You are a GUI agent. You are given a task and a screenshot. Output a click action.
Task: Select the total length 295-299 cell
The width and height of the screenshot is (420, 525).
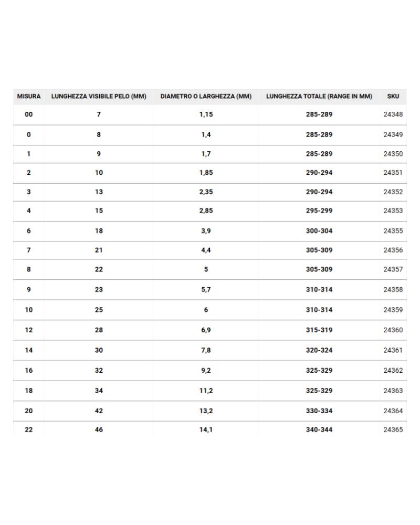319,211
